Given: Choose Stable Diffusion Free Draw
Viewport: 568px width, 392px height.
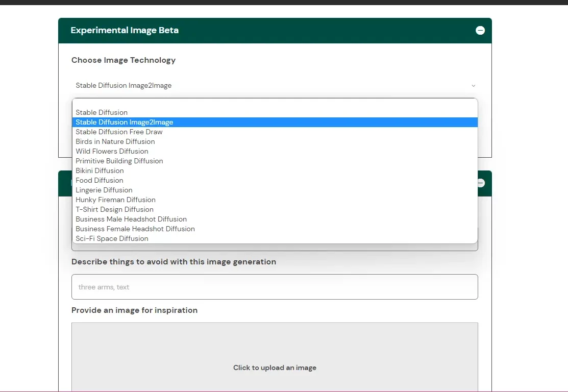Looking at the screenshot, I should click(119, 132).
